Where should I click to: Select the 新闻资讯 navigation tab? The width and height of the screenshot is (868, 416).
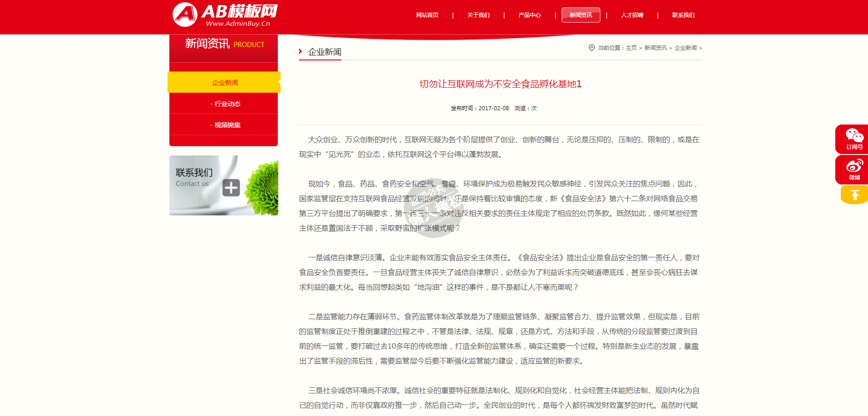(x=581, y=15)
